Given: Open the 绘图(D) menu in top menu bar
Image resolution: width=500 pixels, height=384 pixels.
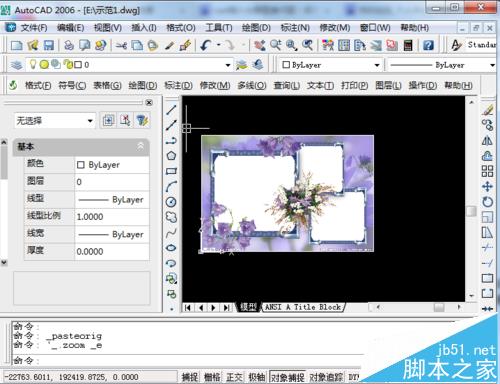Looking at the screenshot, I should [256, 28].
